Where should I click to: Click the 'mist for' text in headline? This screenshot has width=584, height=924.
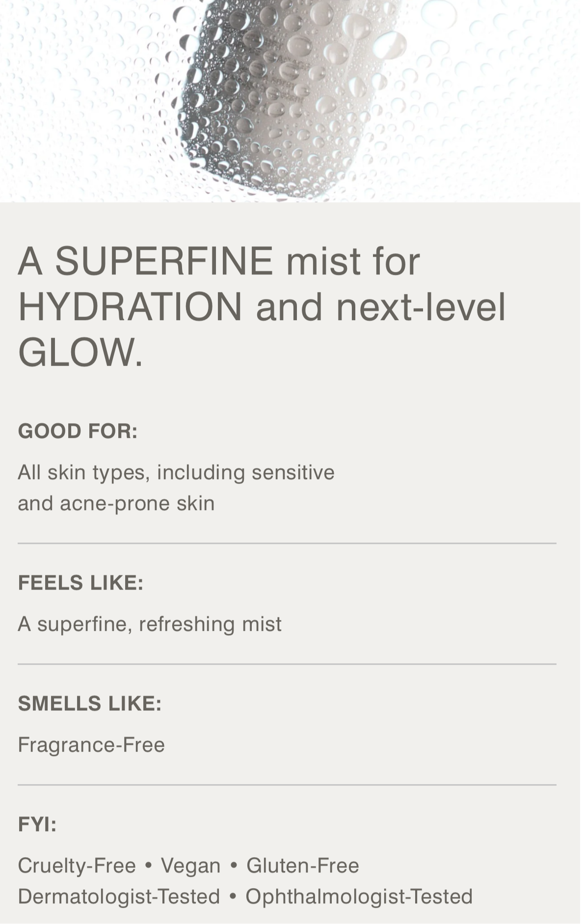353,261
